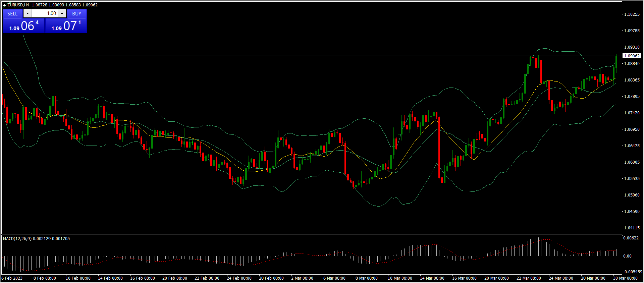Click the 1.05535 price axis label
Viewport: 644px width, 283px height.
[x=632, y=179]
